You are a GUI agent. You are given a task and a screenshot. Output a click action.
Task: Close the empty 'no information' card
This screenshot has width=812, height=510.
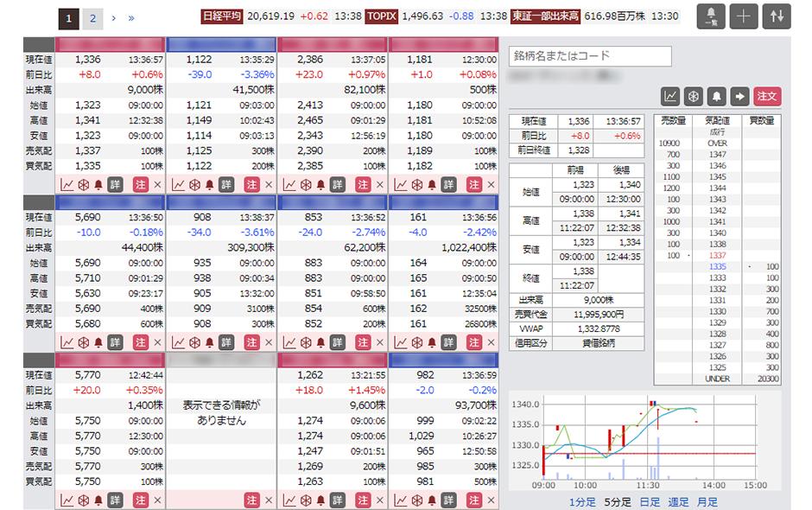(x=268, y=500)
